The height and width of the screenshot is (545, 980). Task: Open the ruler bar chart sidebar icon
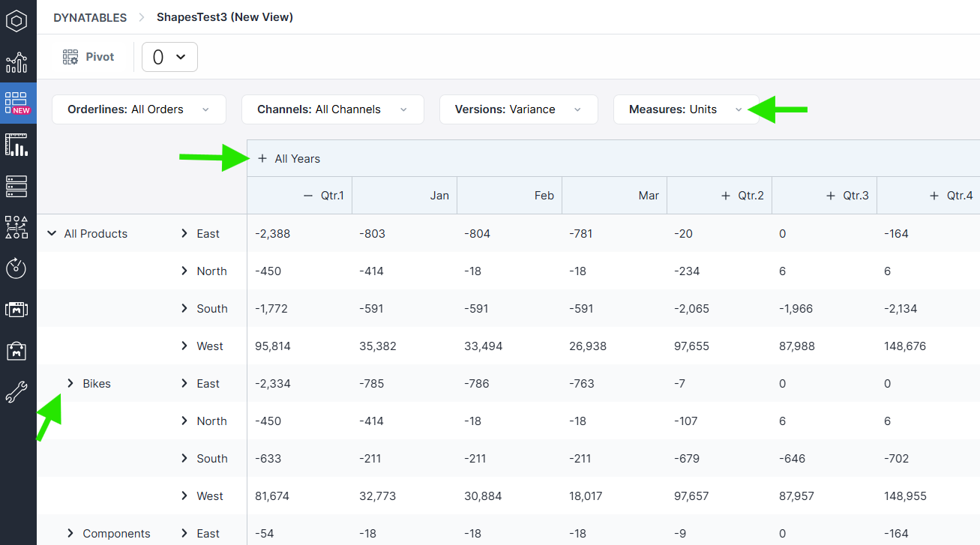(17, 145)
